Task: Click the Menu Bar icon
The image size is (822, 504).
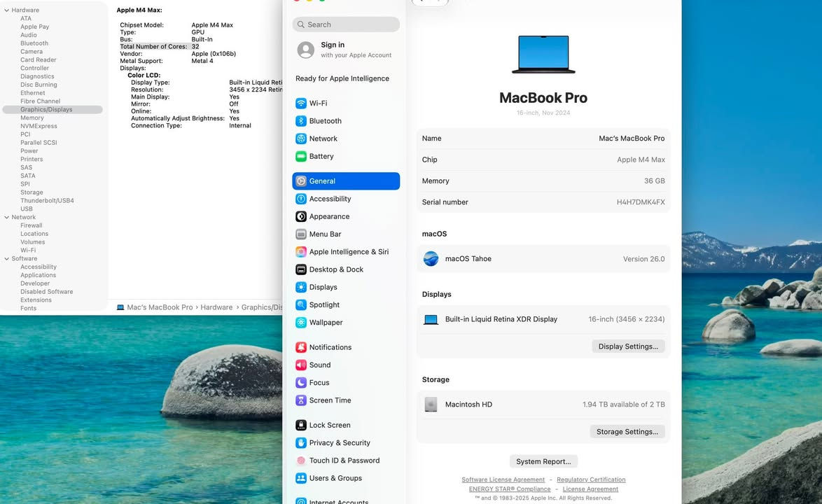Action: click(301, 234)
